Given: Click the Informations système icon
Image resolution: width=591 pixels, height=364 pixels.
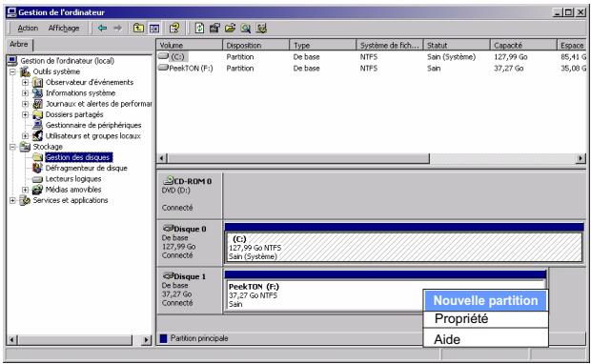Looking at the screenshot, I should click(38, 92).
